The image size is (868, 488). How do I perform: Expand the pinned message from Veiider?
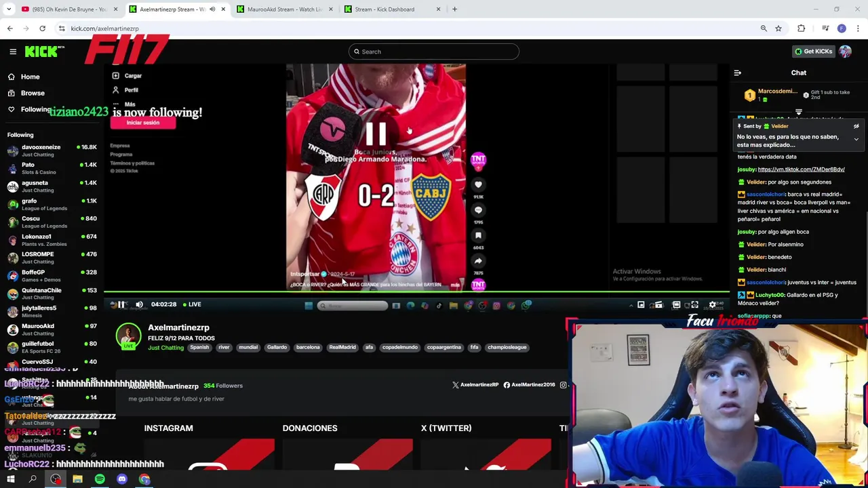(856, 139)
